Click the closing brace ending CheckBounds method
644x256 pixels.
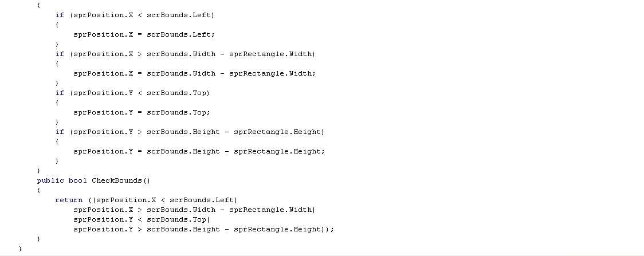point(38,239)
